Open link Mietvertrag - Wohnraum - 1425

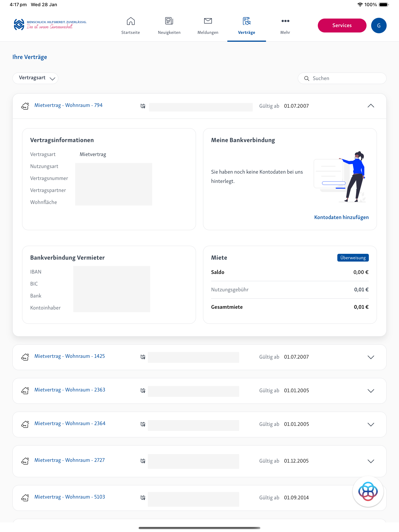70,356
